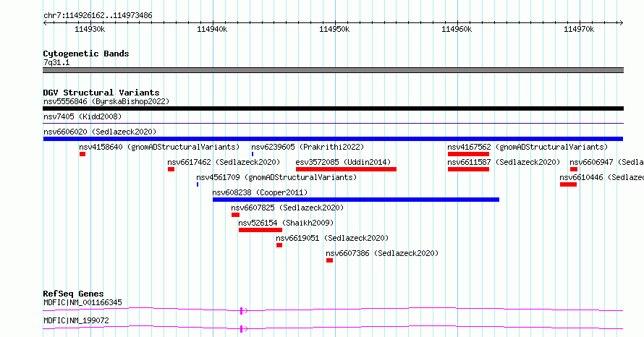Click the nsv7405 thin purple variant line
This screenshot has height=337, width=644.
coord(333,123)
